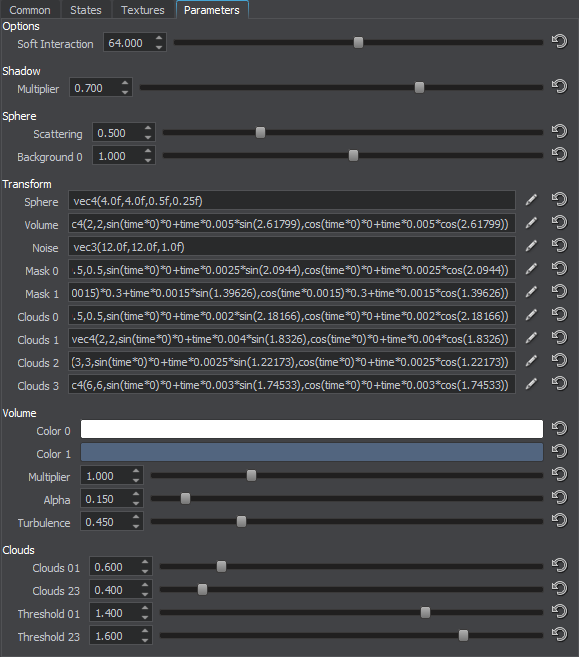This screenshot has width=579, height=657.
Task: Reset the Clouds 2 transform expression
Action: pos(559,361)
